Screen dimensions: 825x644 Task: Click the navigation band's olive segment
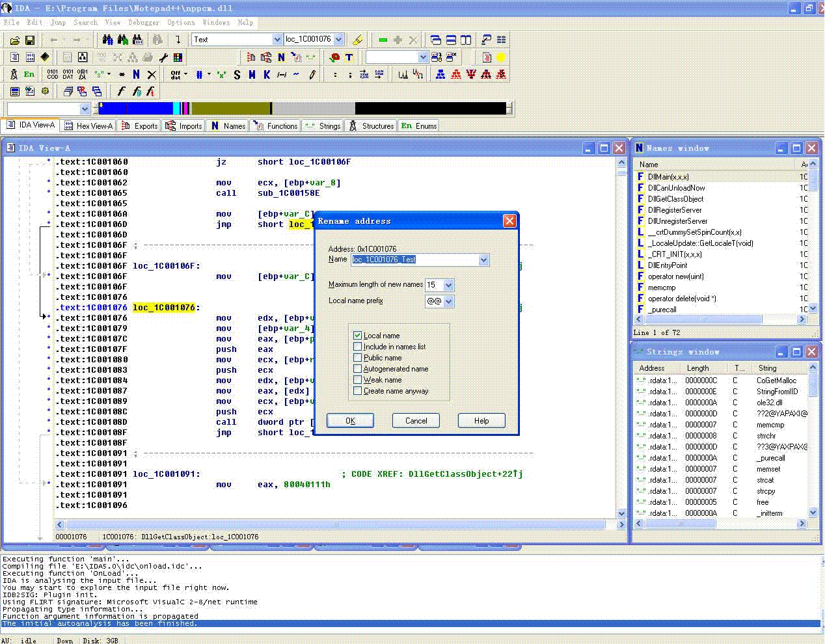point(230,109)
